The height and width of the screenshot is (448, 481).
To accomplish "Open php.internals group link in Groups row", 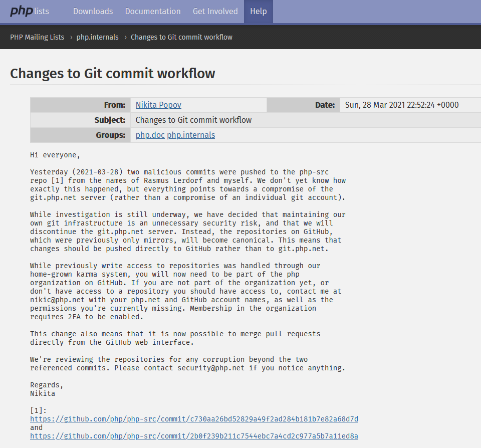I will tap(191, 135).
